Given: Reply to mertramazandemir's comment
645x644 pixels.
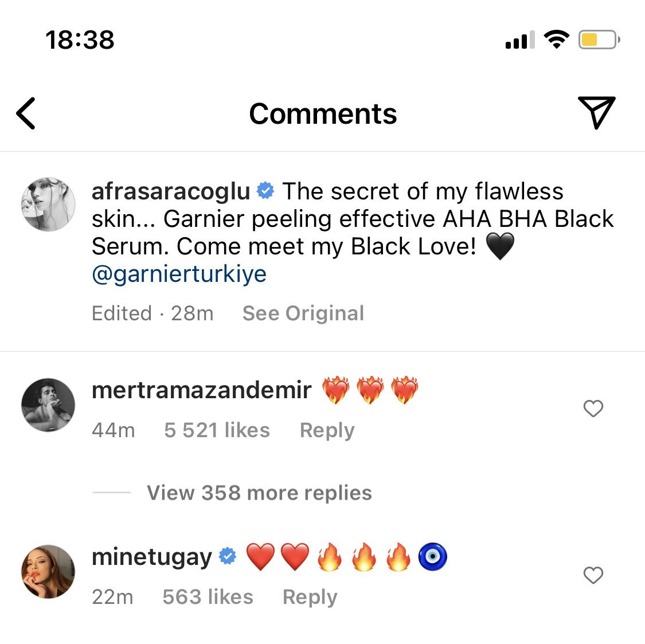Looking at the screenshot, I should pos(327,430).
